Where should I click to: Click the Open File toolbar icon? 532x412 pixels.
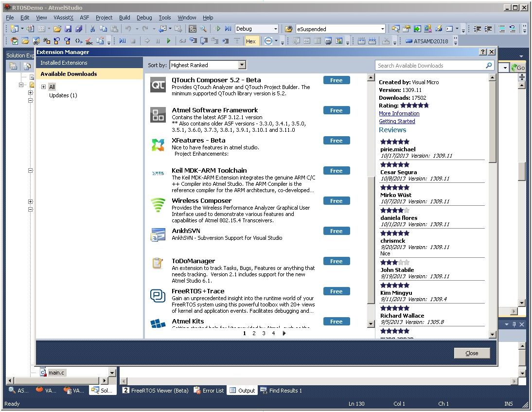coord(57,29)
